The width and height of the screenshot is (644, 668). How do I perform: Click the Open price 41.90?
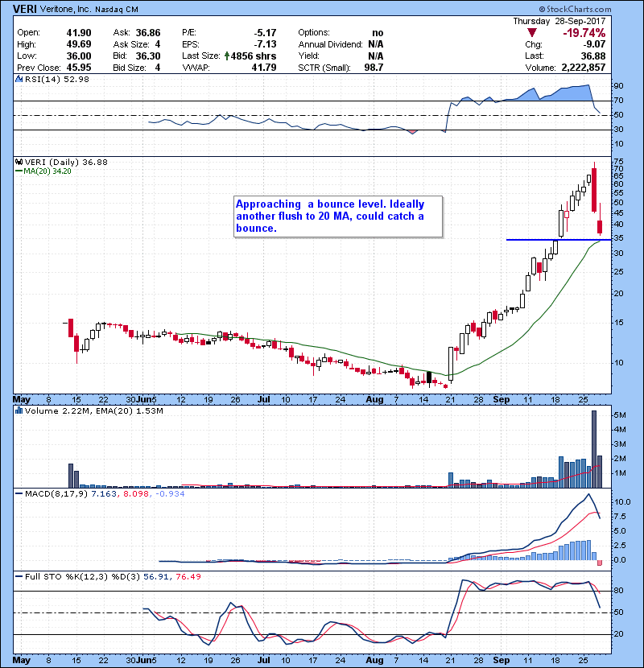pyautogui.click(x=79, y=33)
